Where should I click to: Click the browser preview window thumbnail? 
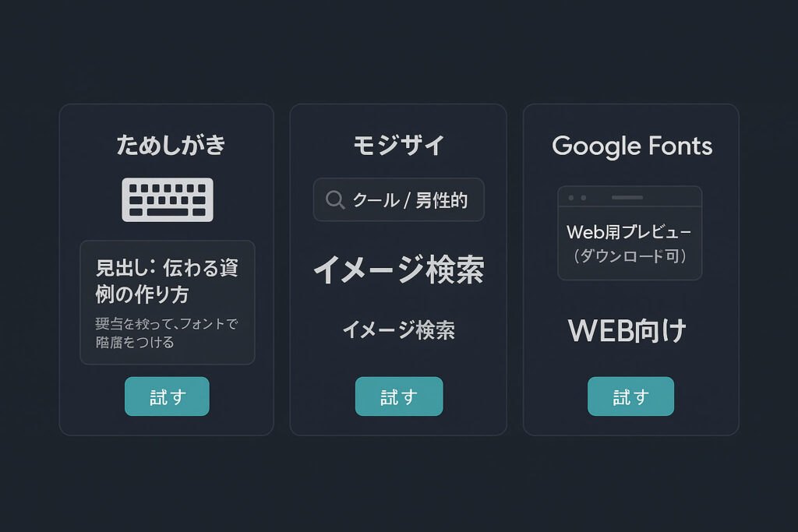630,233
